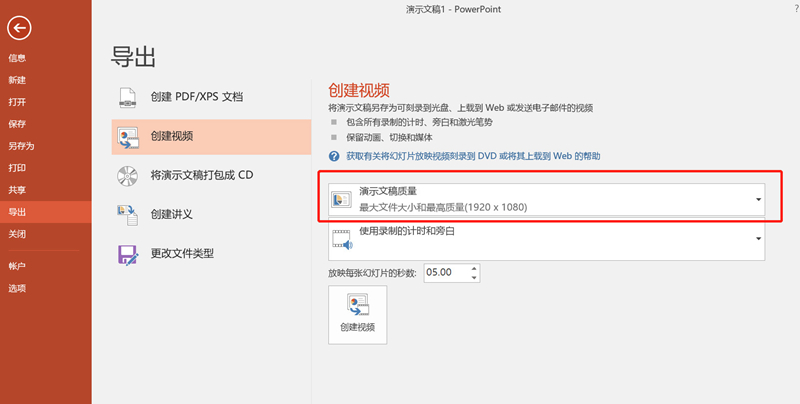The image size is (800, 404).
Task: Click the Package Presentation for CD disc icon
Action: click(x=128, y=175)
